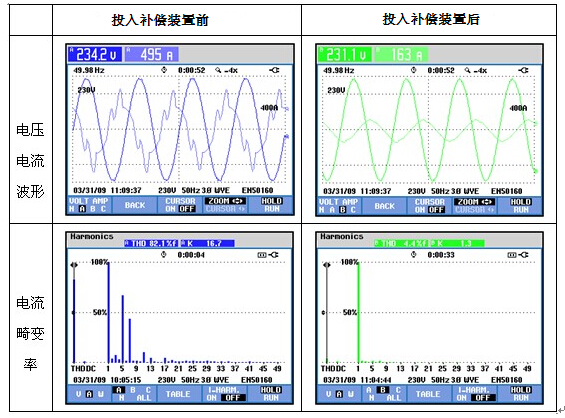This screenshot has height=418, width=565.
Task: Click BACK in the top-right waveform screen
Action: (x=384, y=206)
